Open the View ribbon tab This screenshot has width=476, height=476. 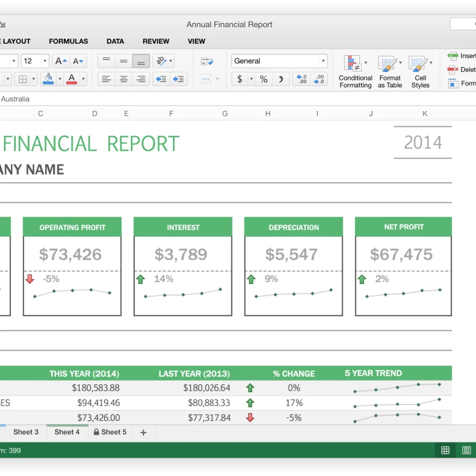pyautogui.click(x=197, y=41)
